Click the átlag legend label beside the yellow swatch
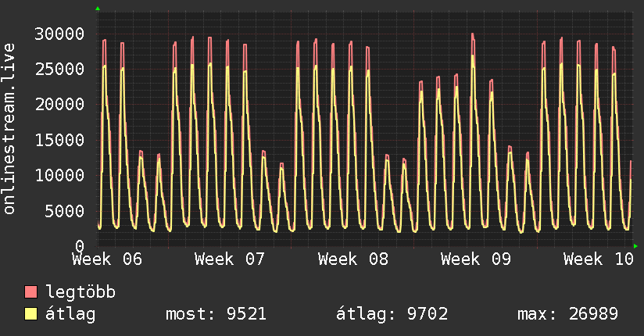 [x=70, y=314]
